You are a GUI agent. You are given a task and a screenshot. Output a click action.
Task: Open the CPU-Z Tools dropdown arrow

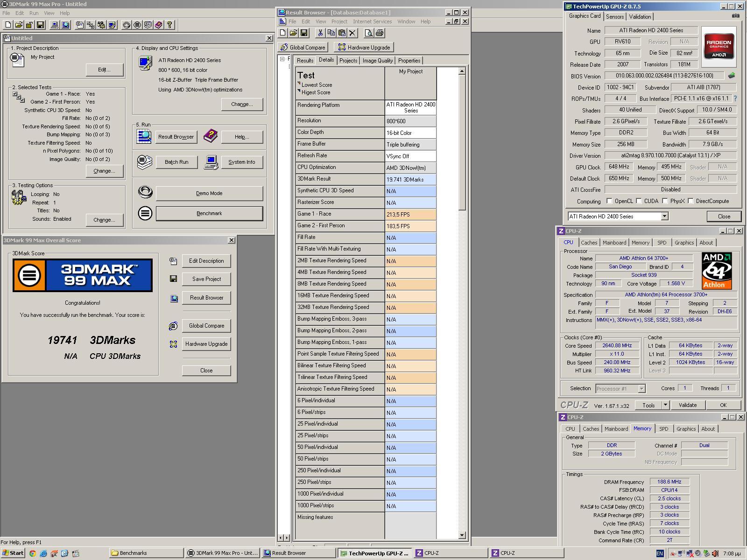tap(665, 405)
